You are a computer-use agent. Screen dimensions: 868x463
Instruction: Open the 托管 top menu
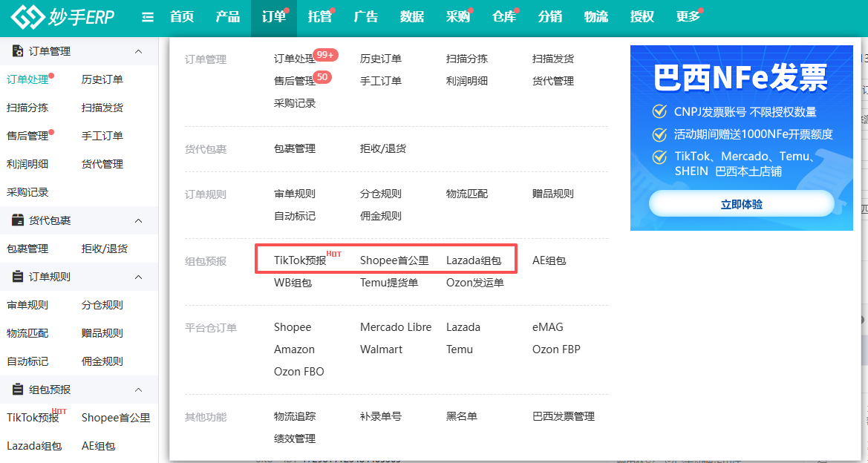click(x=319, y=17)
